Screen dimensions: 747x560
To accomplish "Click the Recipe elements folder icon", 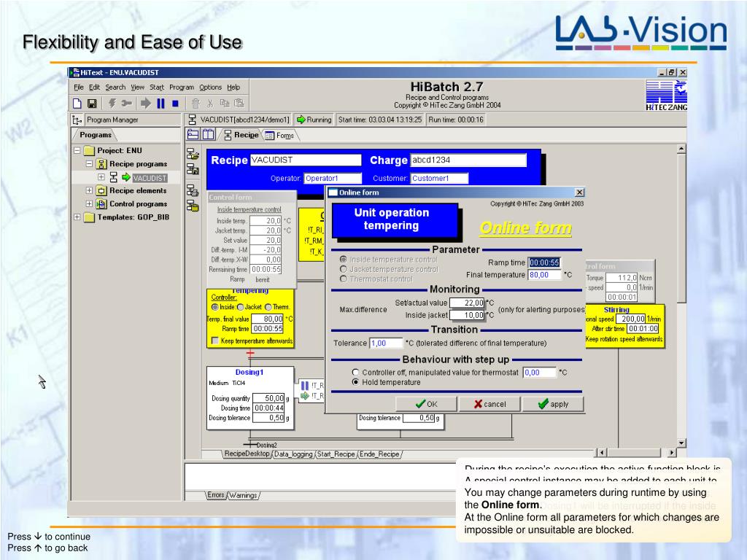I will click(x=101, y=190).
